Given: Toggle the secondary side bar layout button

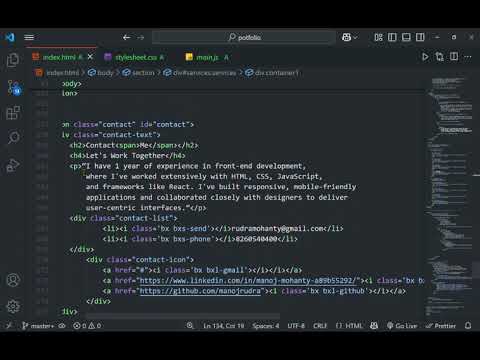Looking at the screenshot, I should pyautogui.click(x=420, y=37).
